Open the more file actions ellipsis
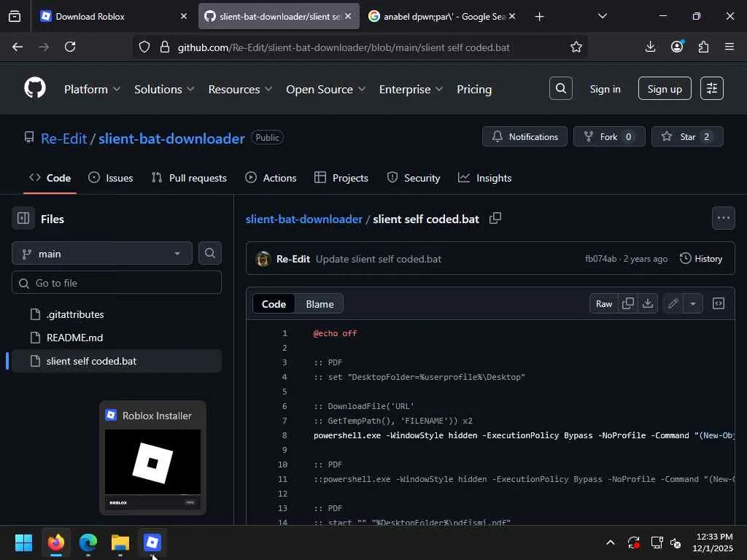This screenshot has width=747, height=560. click(x=724, y=218)
